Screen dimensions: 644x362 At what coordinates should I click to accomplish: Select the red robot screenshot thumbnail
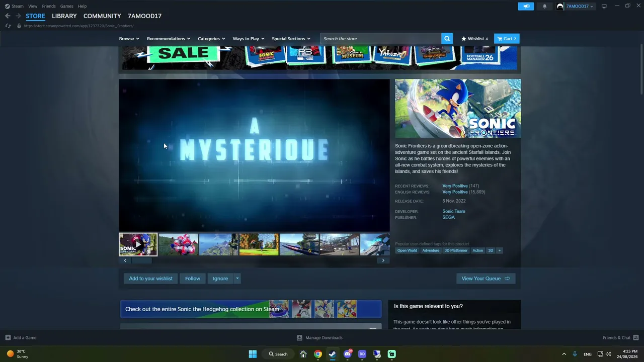coord(178,244)
